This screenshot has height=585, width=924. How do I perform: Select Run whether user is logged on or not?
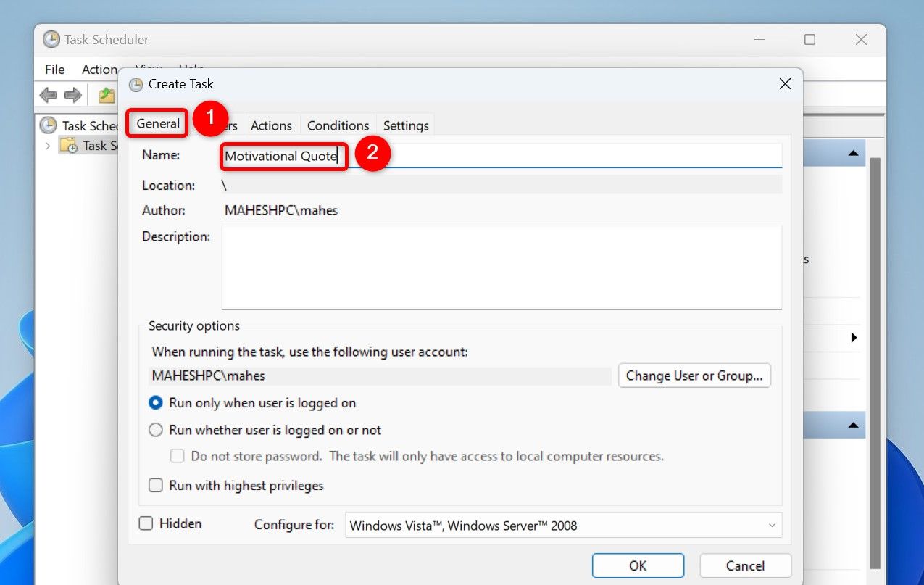[x=155, y=430]
